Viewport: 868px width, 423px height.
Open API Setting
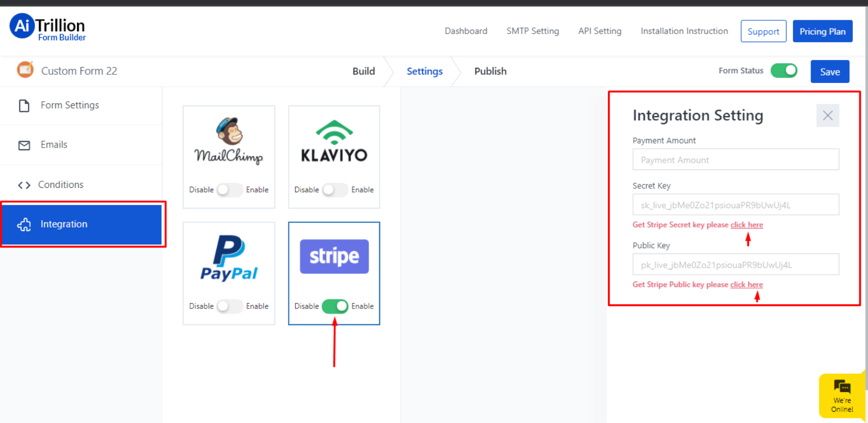click(600, 31)
